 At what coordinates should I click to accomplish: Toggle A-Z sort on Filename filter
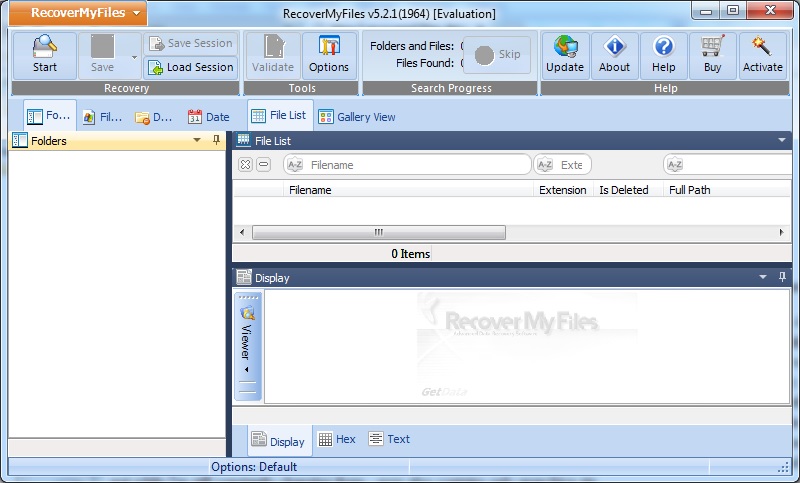coord(294,165)
